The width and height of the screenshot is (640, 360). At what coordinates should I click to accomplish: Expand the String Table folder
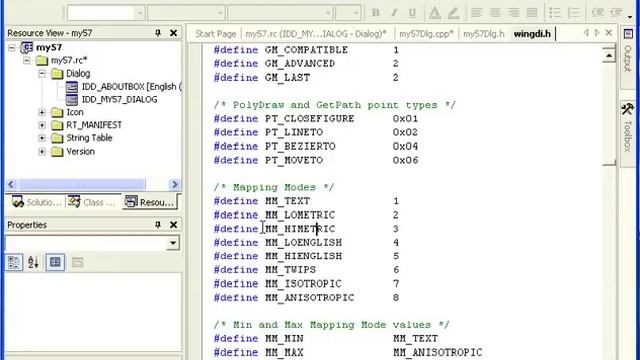pos(42,138)
